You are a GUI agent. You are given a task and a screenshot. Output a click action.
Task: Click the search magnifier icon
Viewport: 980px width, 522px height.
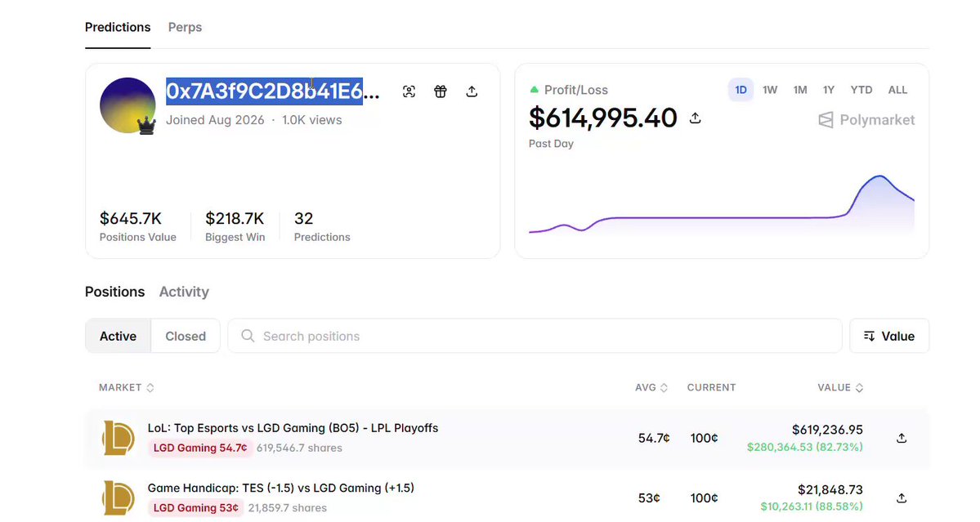coord(248,336)
